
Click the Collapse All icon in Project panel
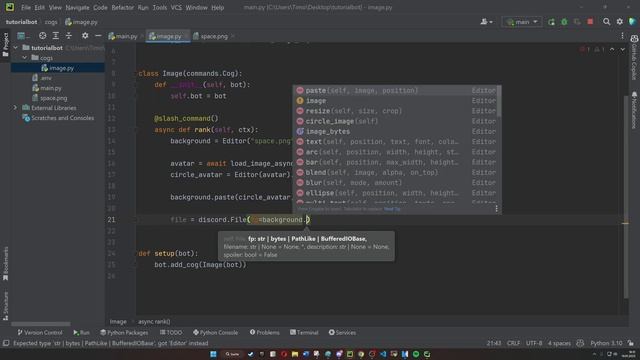(69, 36)
